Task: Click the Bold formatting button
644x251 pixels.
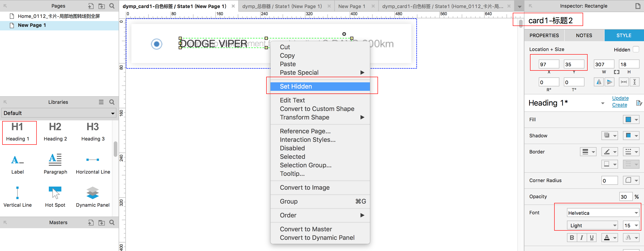Action: 571,238
